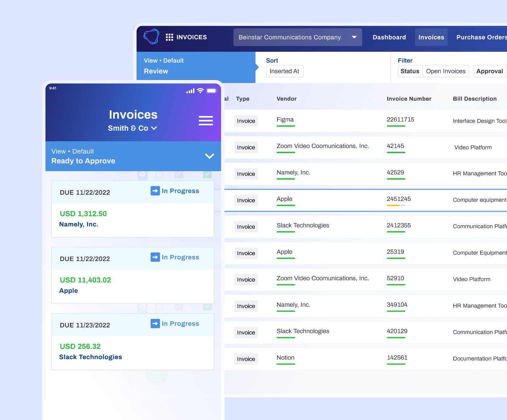Click invoice number 25319

click(395, 252)
